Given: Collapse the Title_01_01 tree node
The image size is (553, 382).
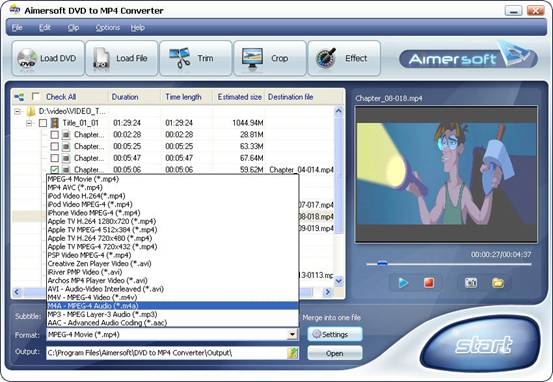Looking at the screenshot, I should (30, 123).
